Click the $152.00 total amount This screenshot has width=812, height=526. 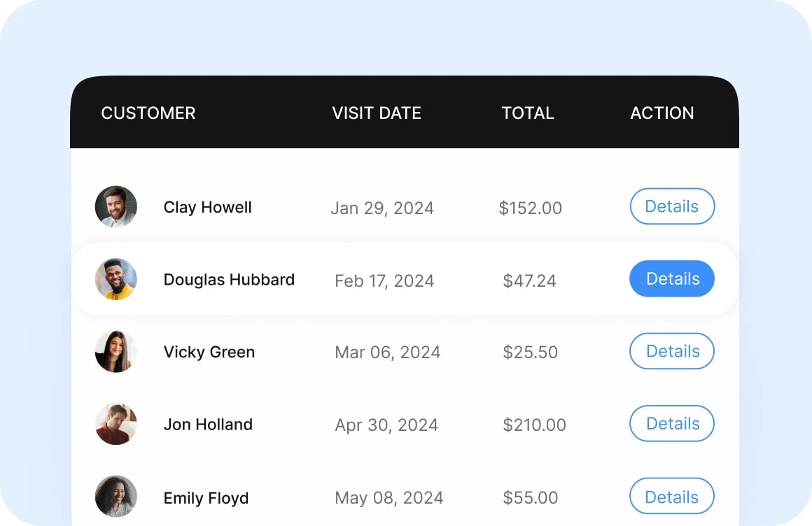(531, 208)
